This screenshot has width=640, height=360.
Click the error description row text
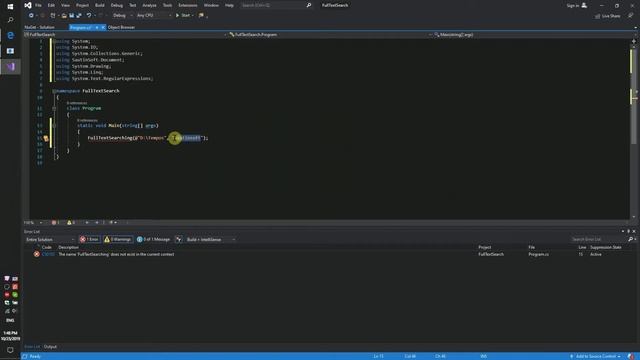[116, 254]
